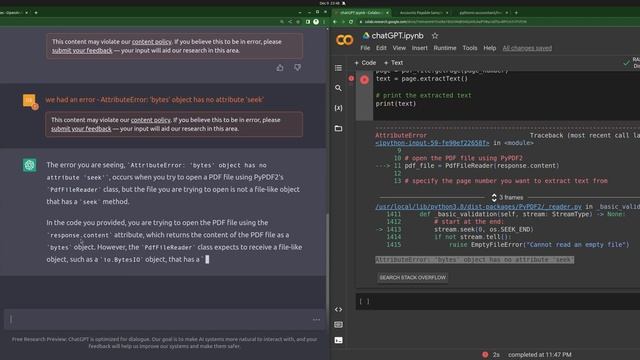Image resolution: width=640 pixels, height=360 pixels.
Task: Open new tab in Colab browser window
Action: [516, 13]
